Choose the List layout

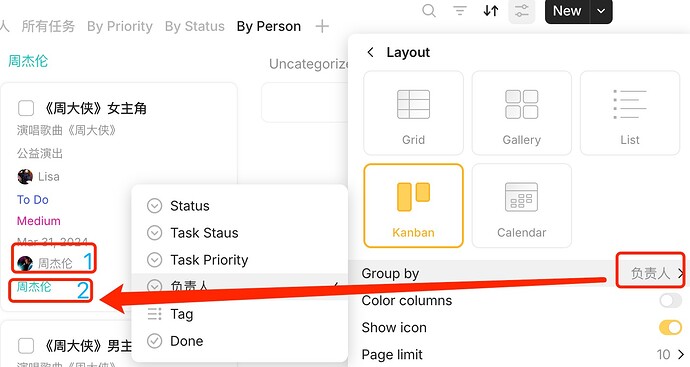pos(630,113)
